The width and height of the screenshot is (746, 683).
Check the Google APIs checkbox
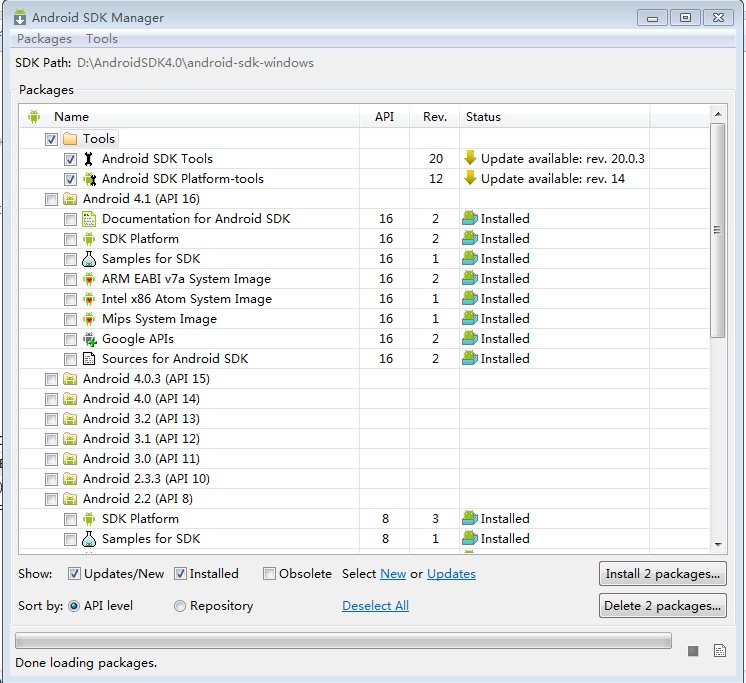tap(70, 339)
